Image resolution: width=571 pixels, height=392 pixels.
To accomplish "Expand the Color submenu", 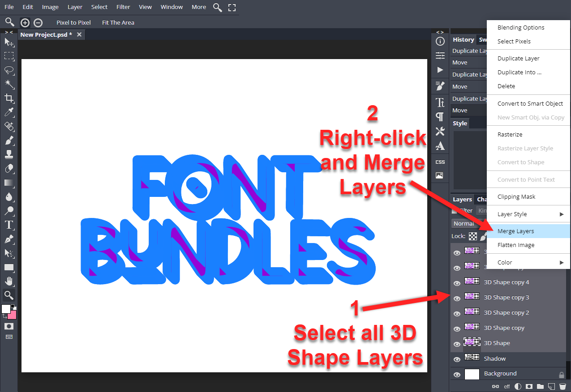I will click(x=528, y=262).
